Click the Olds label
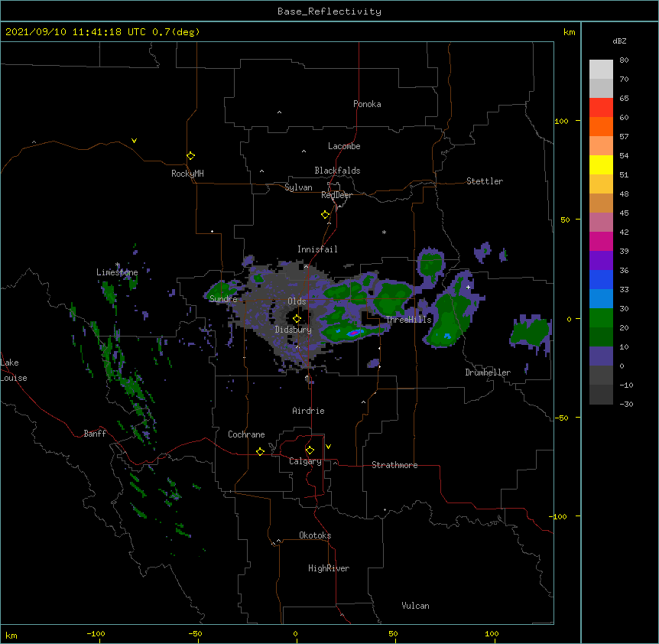The height and width of the screenshot is (644, 659). click(x=297, y=301)
